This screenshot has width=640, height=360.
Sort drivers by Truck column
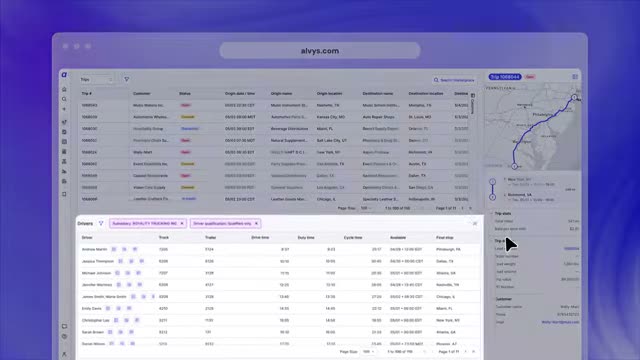[164, 238]
